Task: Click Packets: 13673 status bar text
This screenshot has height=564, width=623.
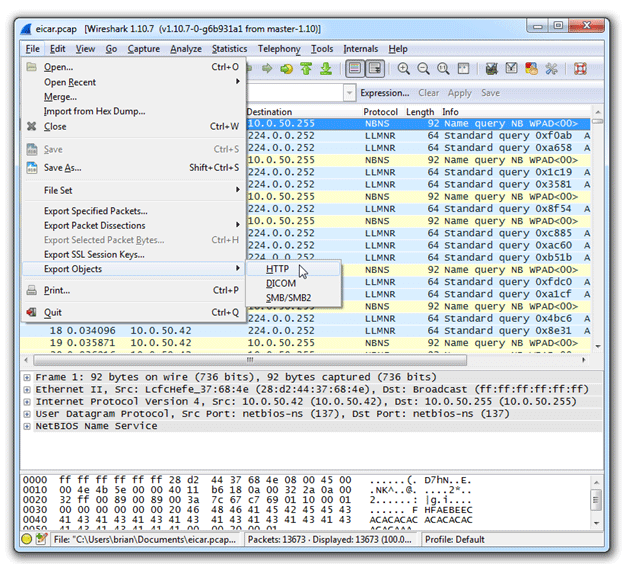Action: click(x=330, y=539)
